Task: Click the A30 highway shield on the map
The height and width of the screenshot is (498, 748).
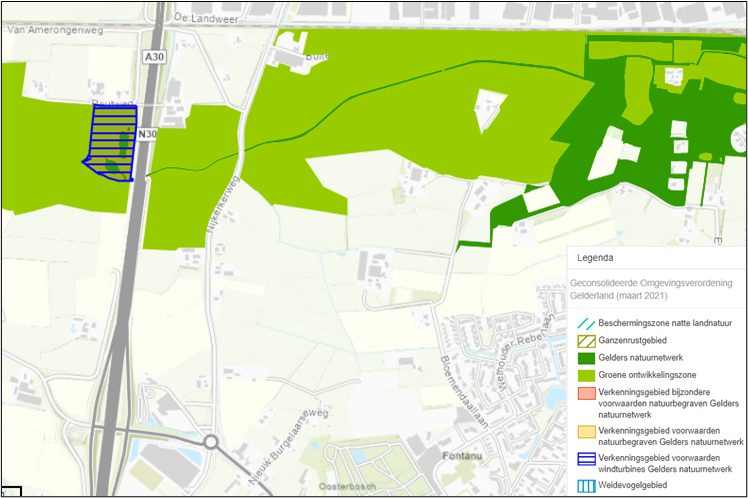Action: (154, 59)
